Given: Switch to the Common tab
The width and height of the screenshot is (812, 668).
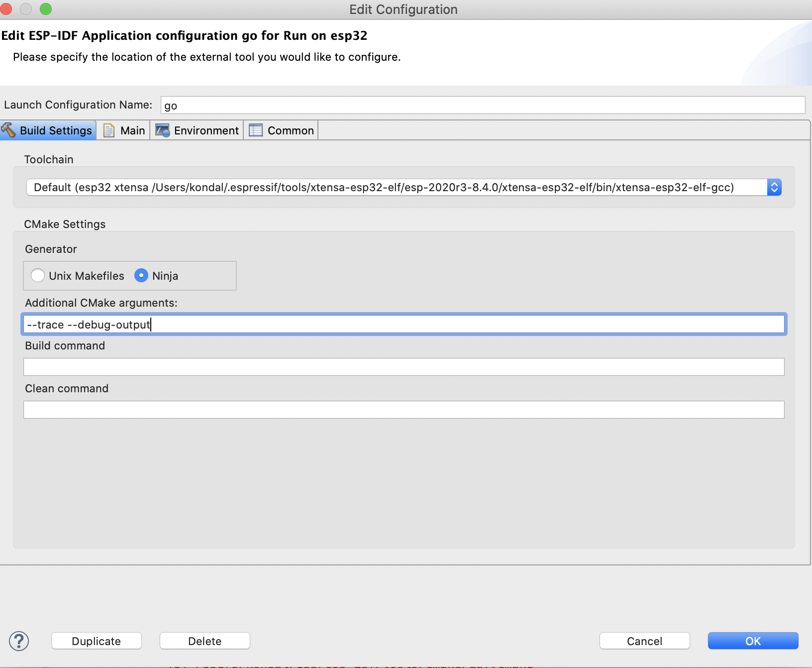Looking at the screenshot, I should (x=289, y=130).
